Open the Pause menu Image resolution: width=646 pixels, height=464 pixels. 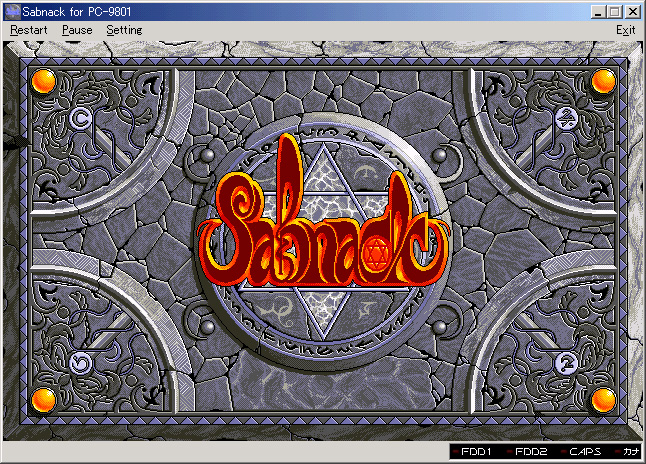pyautogui.click(x=77, y=30)
